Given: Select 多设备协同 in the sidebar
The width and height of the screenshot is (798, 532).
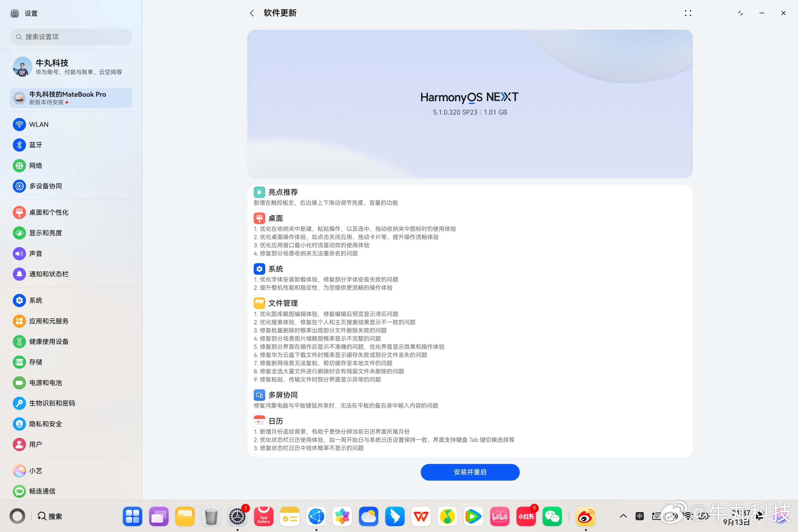Looking at the screenshot, I should [x=71, y=186].
